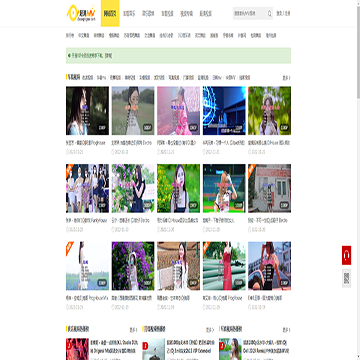
Task: Click the magnifier search icon
Action: [269, 14]
